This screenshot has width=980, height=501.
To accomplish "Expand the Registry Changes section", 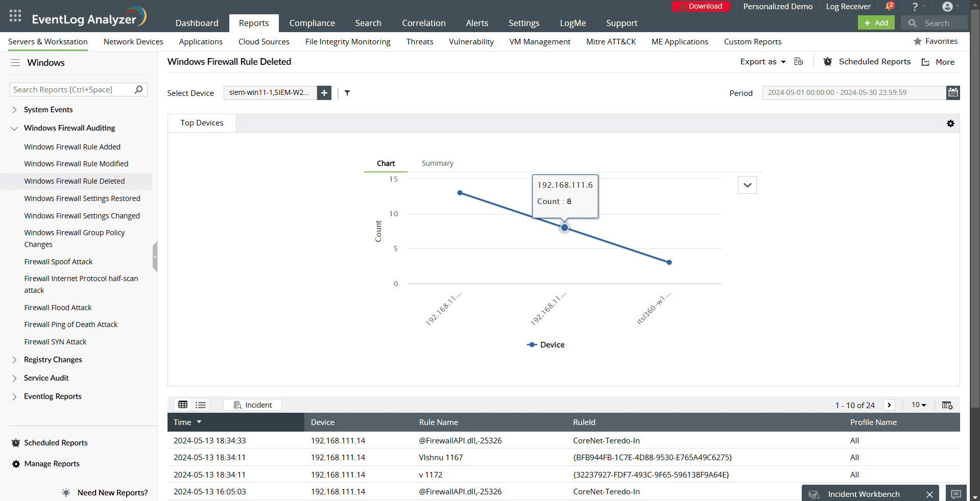I will point(14,360).
